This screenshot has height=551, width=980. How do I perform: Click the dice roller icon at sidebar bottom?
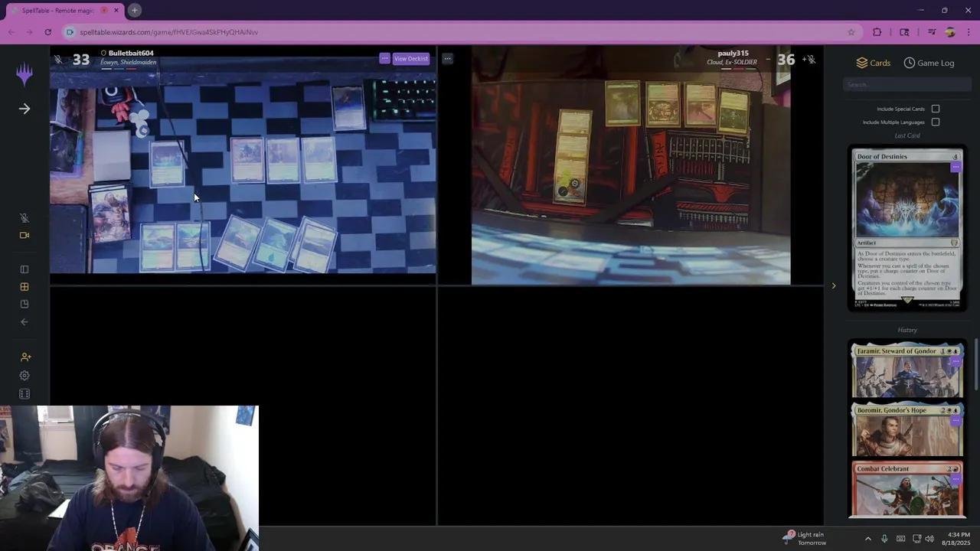pyautogui.click(x=24, y=394)
